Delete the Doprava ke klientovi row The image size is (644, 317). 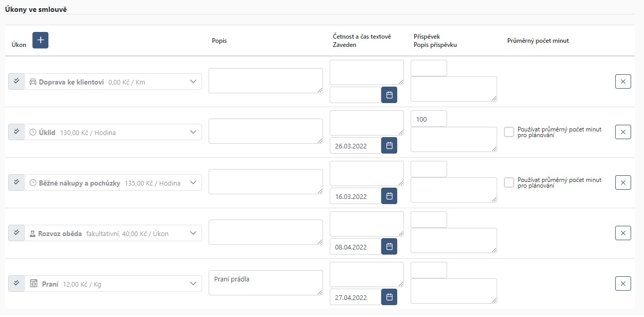point(623,81)
